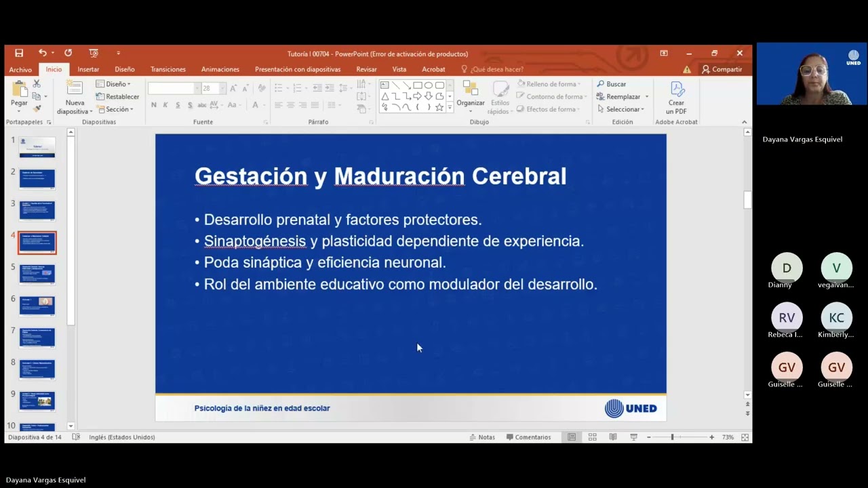Click Crear un PDF Acrobat button
Image resolution: width=868 pixels, height=488 pixels.
[x=676, y=98]
